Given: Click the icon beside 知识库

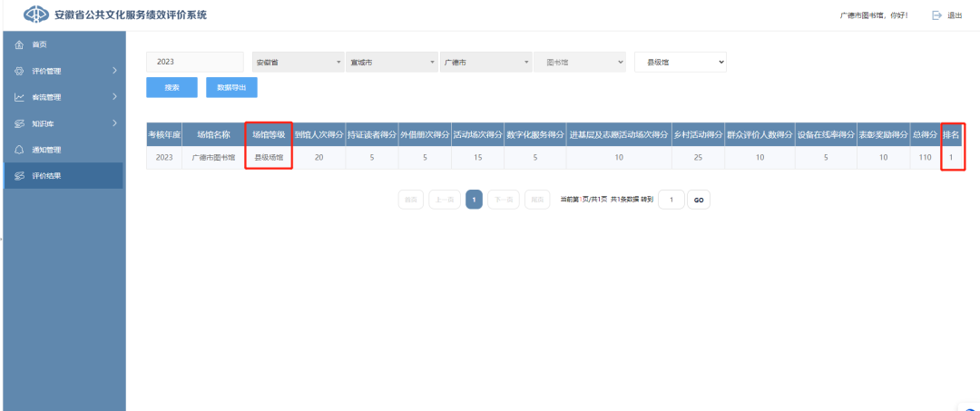Looking at the screenshot, I should (19, 123).
